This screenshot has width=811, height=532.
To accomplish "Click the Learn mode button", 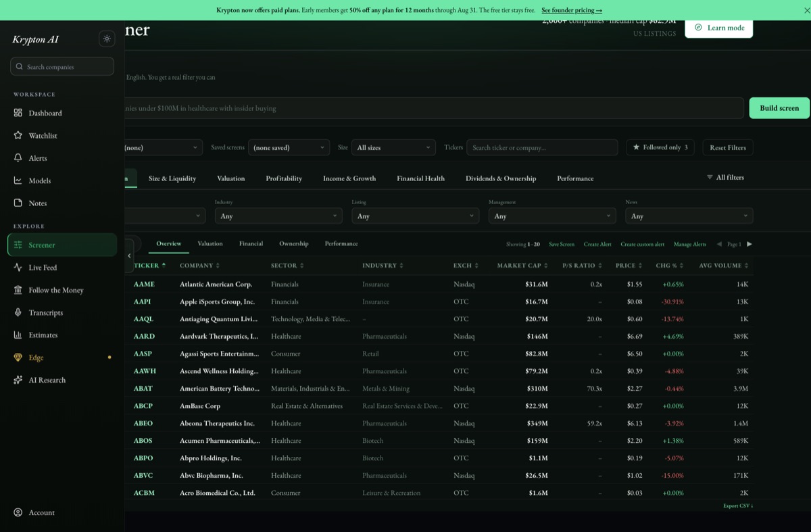I will (x=719, y=28).
